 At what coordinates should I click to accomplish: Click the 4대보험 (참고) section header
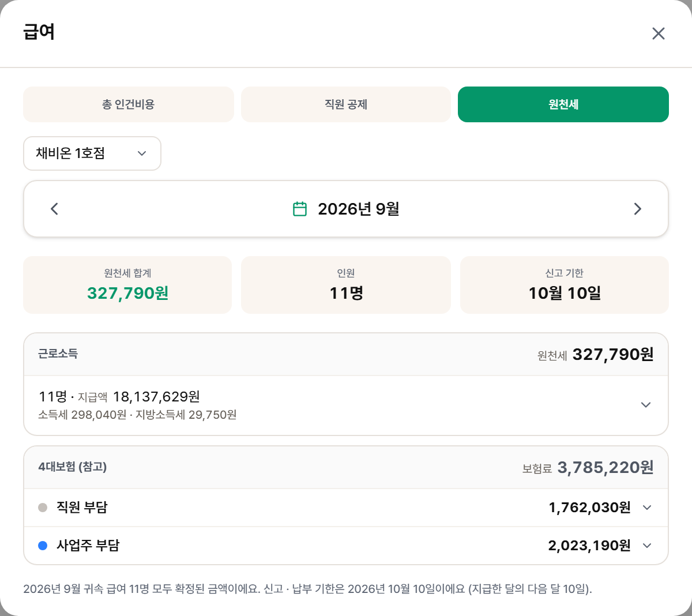pos(346,467)
